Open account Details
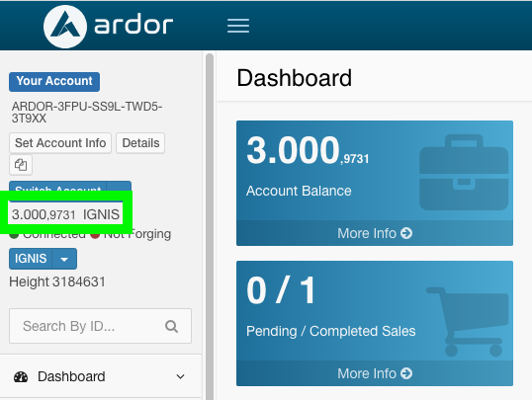 (x=140, y=143)
